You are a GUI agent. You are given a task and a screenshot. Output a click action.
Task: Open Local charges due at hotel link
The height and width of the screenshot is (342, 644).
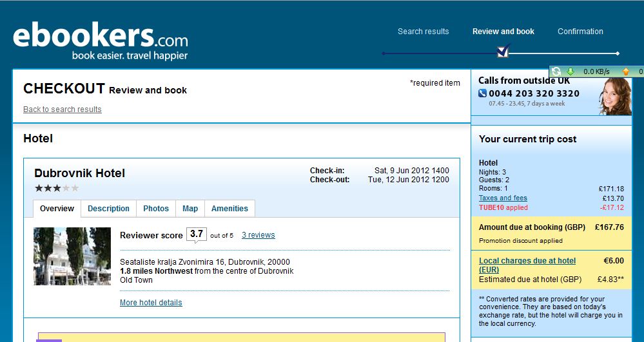527,265
